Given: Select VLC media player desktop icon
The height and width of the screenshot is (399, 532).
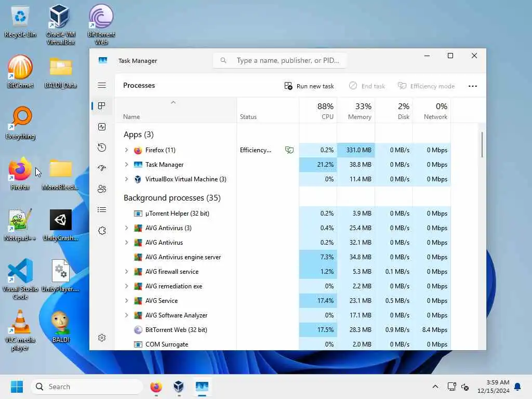Looking at the screenshot, I should (20, 330).
